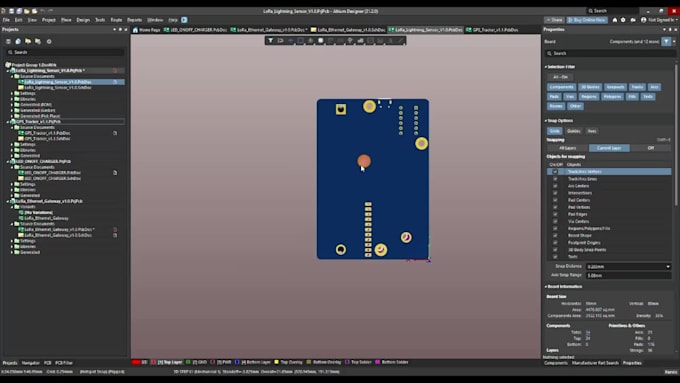680x383 pixels.
Task: Switch to LED_ONOFF_CHARGER.PcbDoc tab
Action: (195, 30)
